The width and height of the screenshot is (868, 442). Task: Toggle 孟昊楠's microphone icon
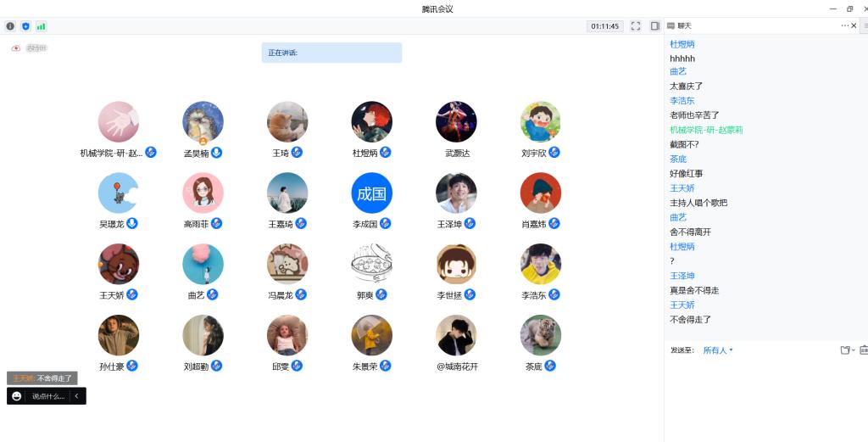217,153
